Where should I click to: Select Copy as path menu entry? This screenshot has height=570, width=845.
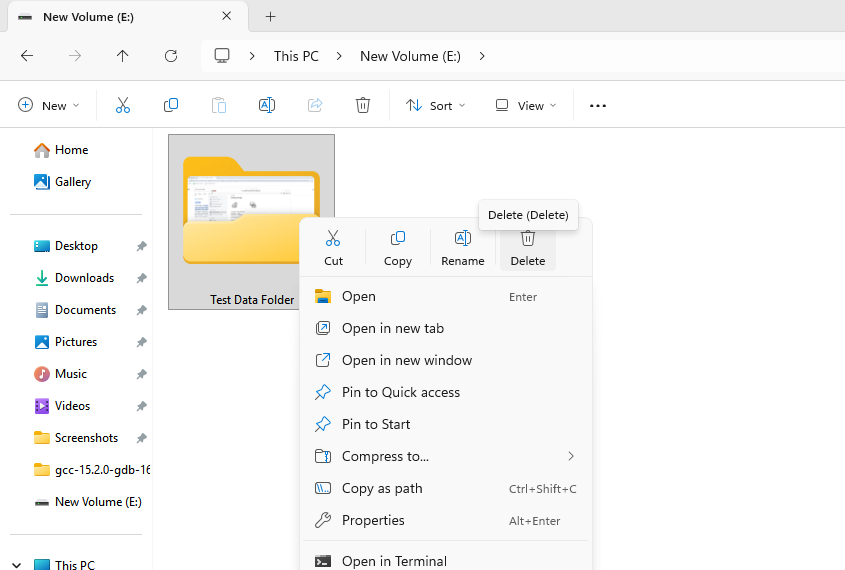(382, 488)
